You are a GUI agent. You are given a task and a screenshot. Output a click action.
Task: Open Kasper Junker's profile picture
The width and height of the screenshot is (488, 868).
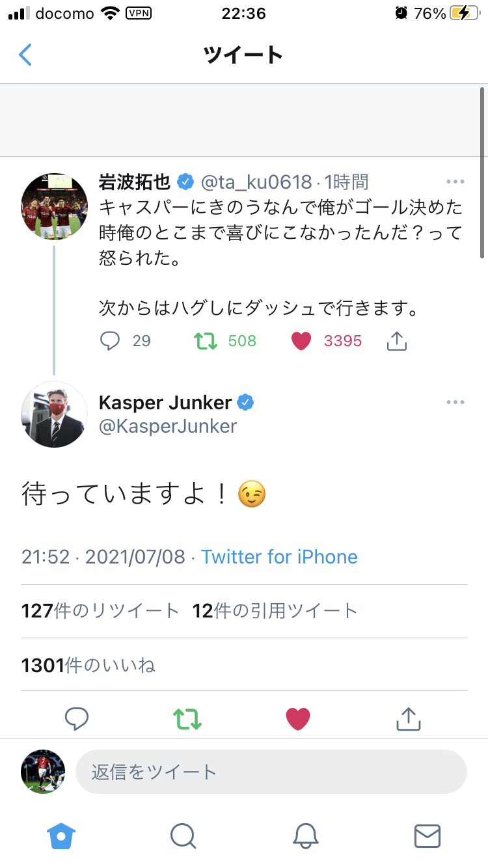pyautogui.click(x=54, y=414)
